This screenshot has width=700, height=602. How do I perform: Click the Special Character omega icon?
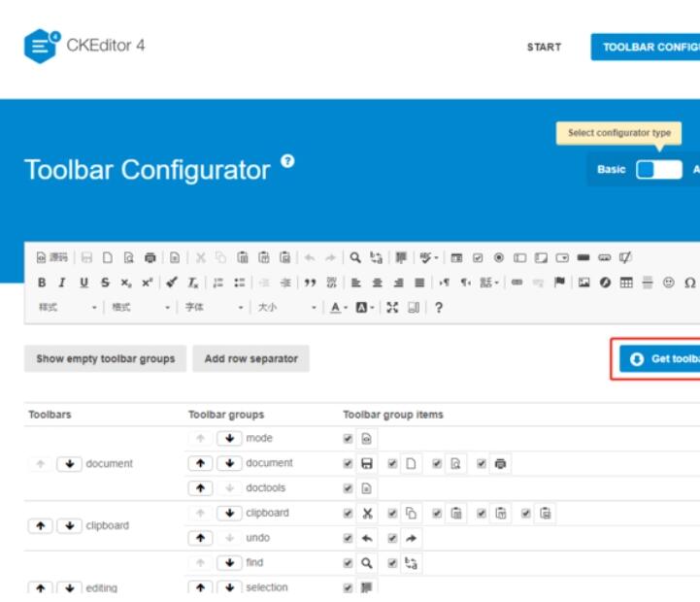click(689, 283)
